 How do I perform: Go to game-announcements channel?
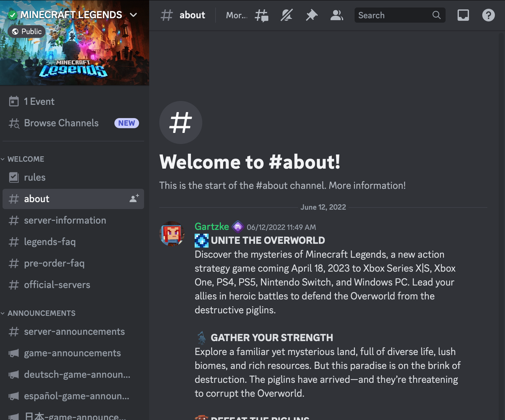click(72, 353)
